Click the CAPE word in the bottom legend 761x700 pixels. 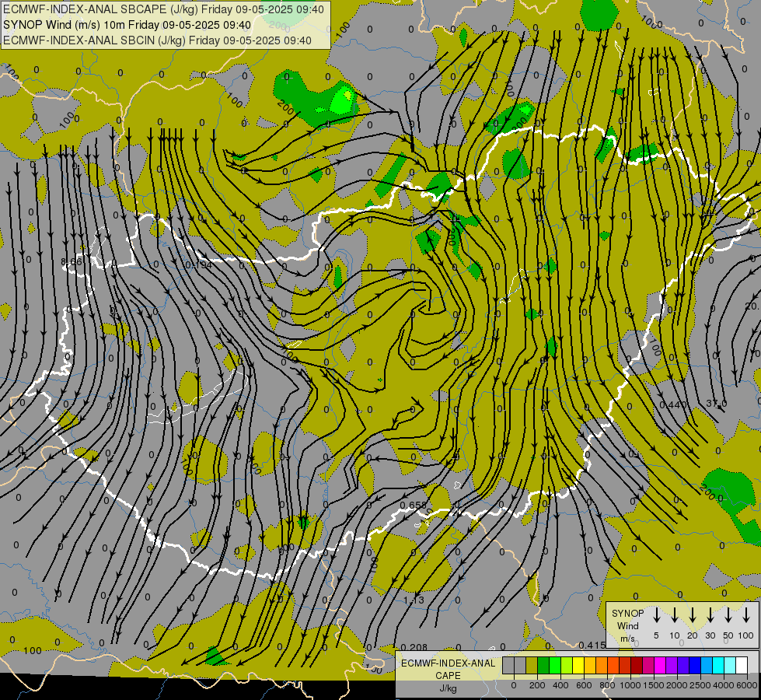[448, 675]
